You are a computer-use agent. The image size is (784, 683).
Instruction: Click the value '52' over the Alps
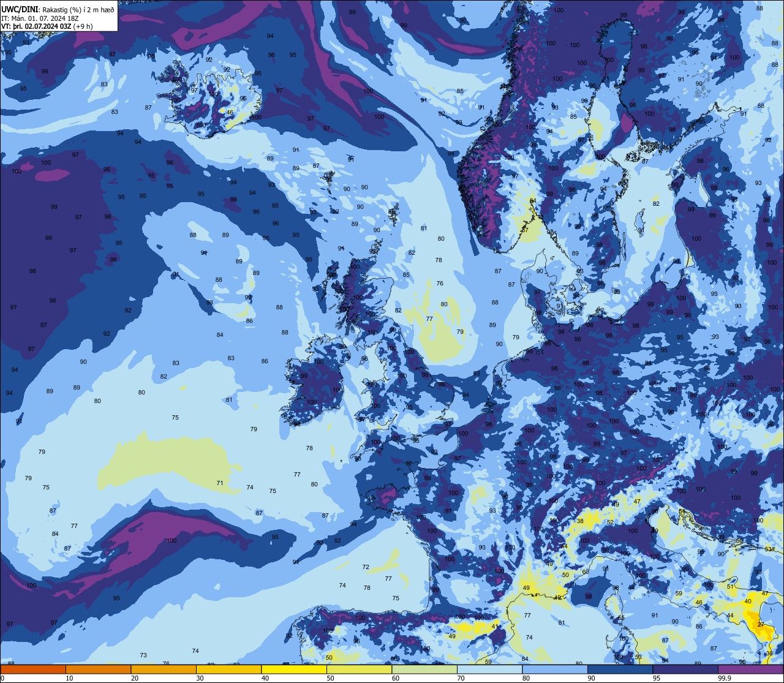(611, 522)
